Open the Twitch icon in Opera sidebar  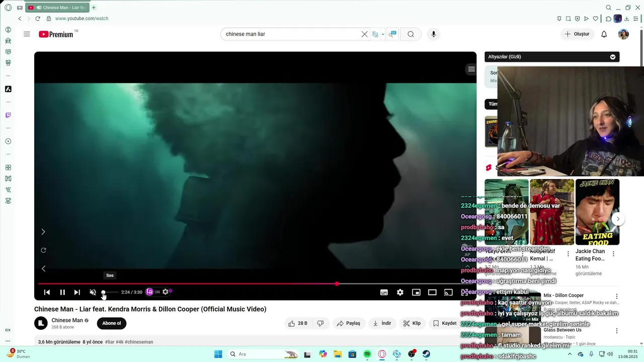(8, 115)
